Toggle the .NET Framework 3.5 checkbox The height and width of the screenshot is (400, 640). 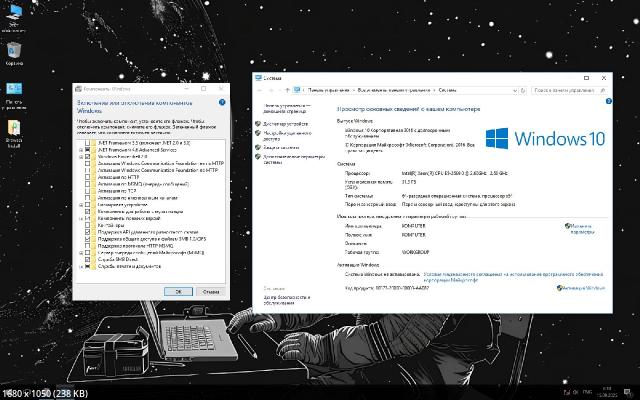[89, 142]
